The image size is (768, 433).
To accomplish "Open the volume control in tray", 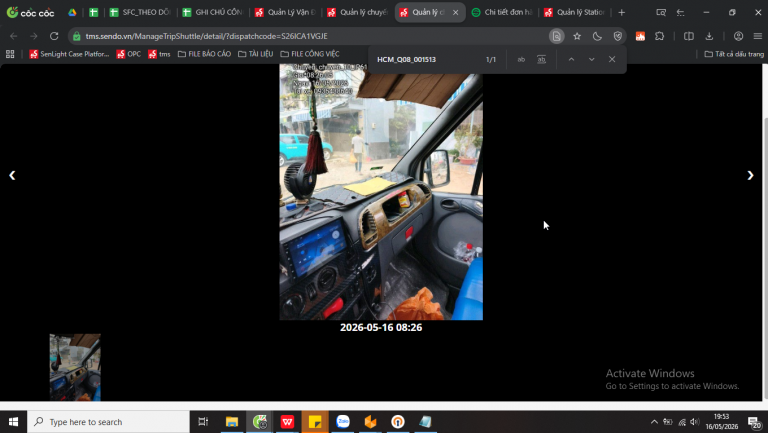I will [x=695, y=422].
